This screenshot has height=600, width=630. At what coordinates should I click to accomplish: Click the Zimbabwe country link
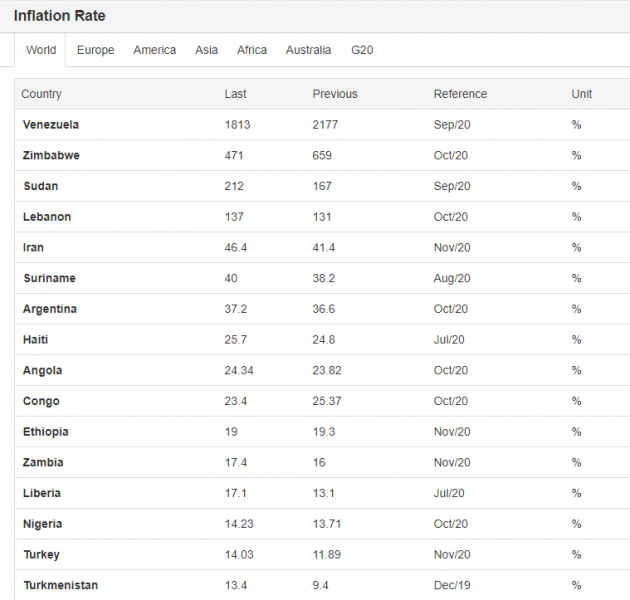[51, 156]
